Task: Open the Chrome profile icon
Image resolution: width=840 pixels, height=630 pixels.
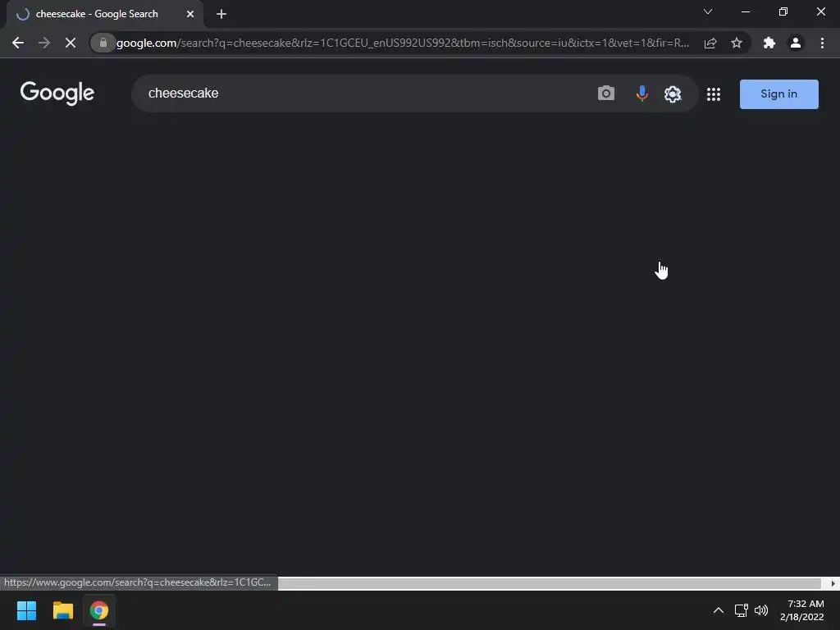Action: click(796, 43)
